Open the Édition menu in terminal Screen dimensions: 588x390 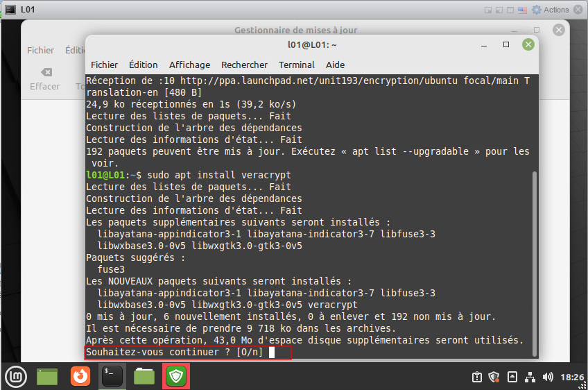coord(143,65)
